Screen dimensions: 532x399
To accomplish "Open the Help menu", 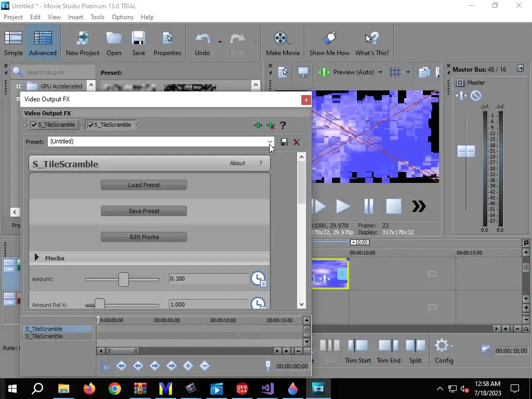I will (147, 17).
